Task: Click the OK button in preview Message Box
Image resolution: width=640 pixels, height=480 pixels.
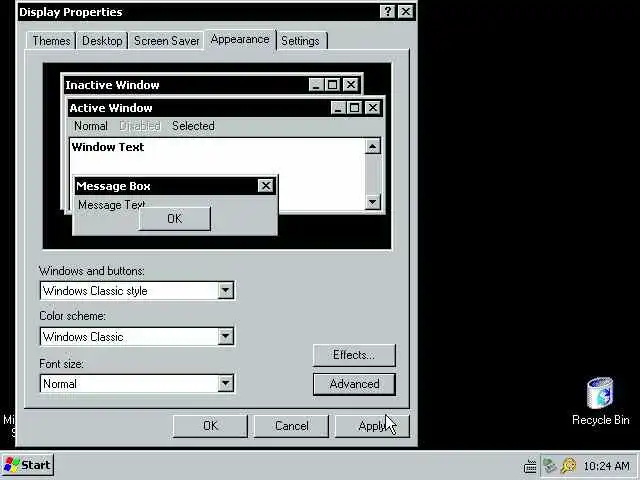Action: [x=175, y=219]
